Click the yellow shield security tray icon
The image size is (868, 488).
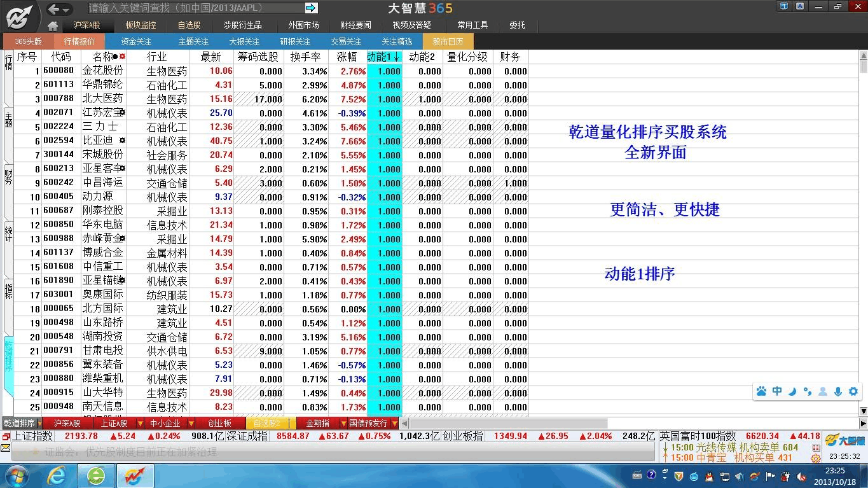(679, 476)
